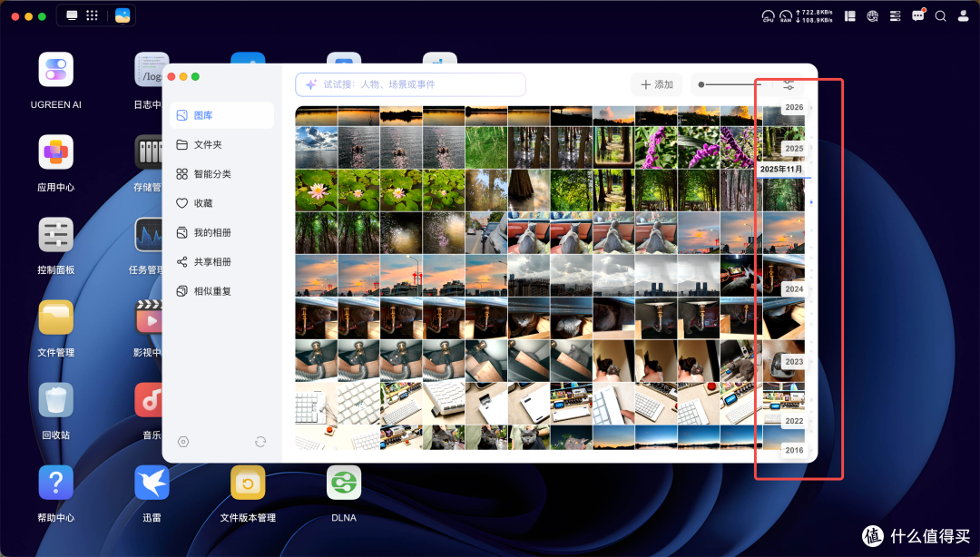Open gallery settings gear icon in sidebar
980x557 pixels.
[183, 442]
